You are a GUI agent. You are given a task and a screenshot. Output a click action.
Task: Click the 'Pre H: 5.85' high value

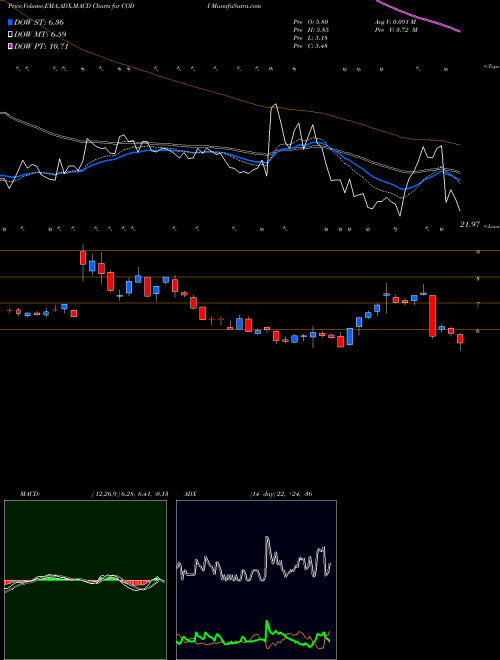(311, 30)
